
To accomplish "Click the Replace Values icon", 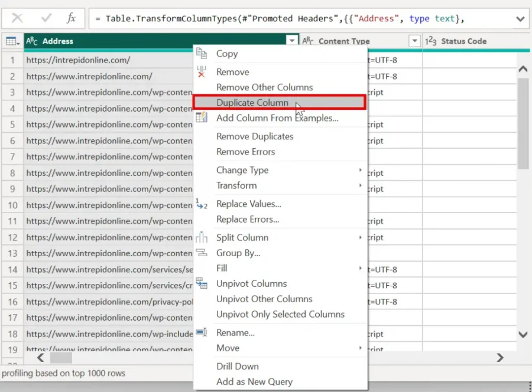I will (202, 204).
